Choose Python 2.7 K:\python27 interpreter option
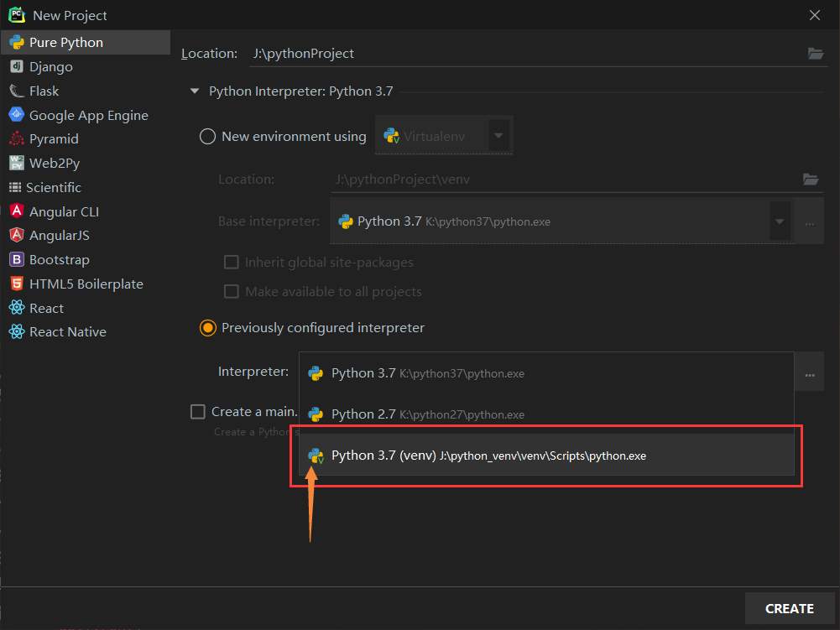 pyautogui.click(x=546, y=414)
